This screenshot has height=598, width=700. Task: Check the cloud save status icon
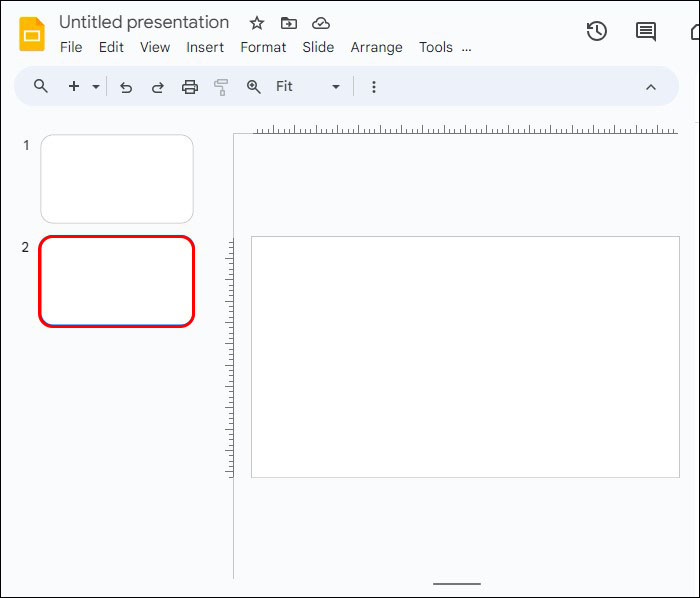(321, 23)
